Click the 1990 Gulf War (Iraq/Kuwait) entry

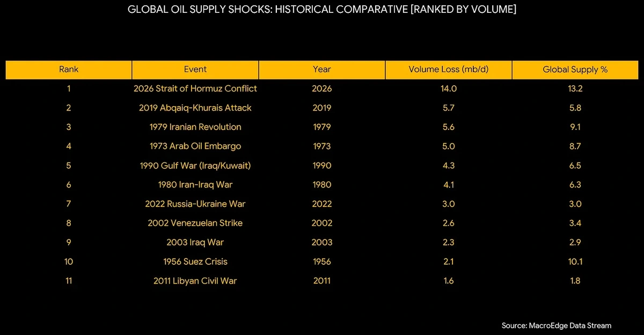(195, 166)
